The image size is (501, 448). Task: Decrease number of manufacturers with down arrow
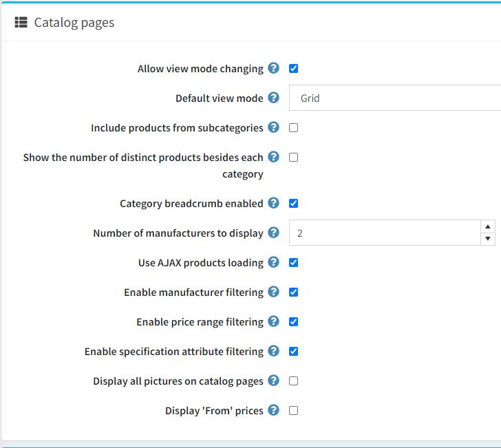tap(488, 239)
